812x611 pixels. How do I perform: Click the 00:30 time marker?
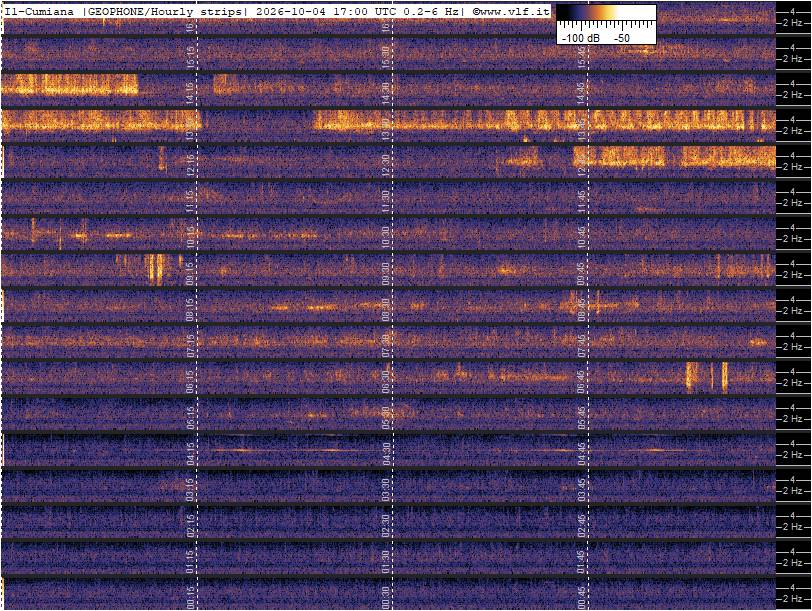tap(385, 598)
